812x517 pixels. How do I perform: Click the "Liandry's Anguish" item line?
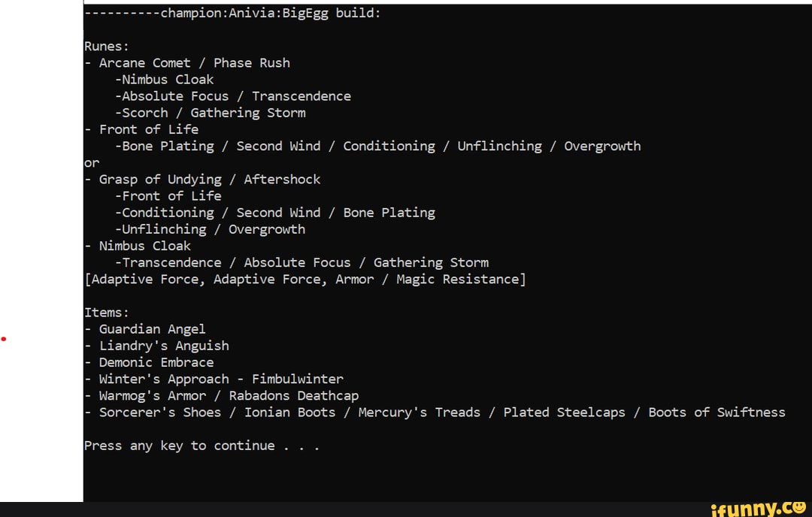tap(164, 346)
